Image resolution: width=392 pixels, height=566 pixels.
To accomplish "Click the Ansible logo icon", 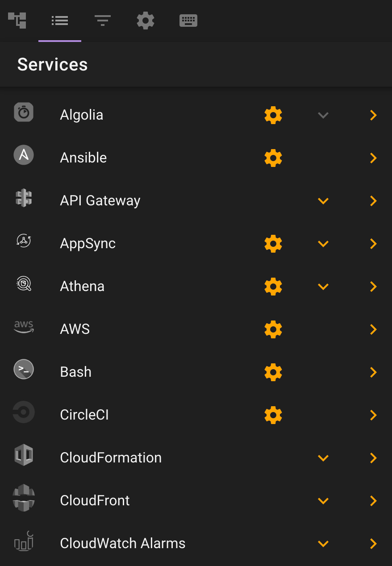I will tap(24, 155).
